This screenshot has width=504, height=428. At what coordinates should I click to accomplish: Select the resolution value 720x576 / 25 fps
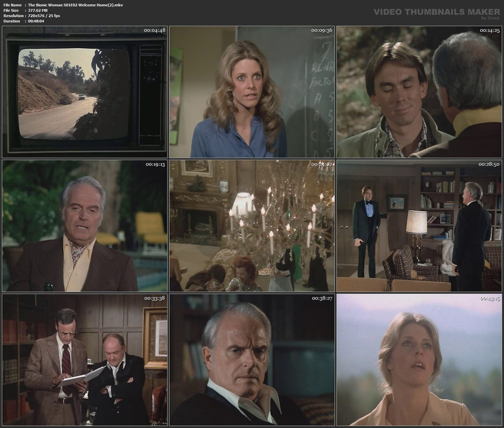[x=44, y=16]
